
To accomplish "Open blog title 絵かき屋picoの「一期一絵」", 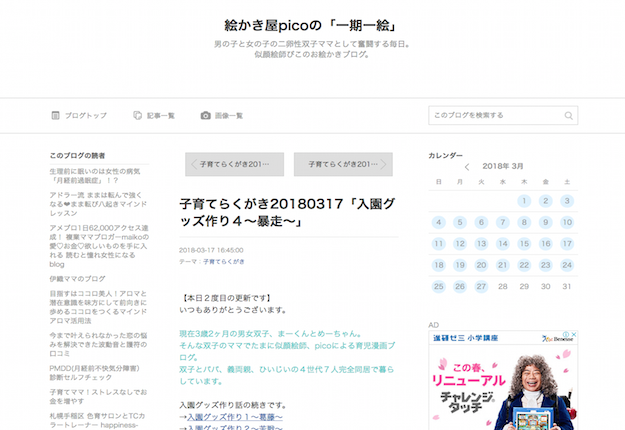I will pos(311,26).
